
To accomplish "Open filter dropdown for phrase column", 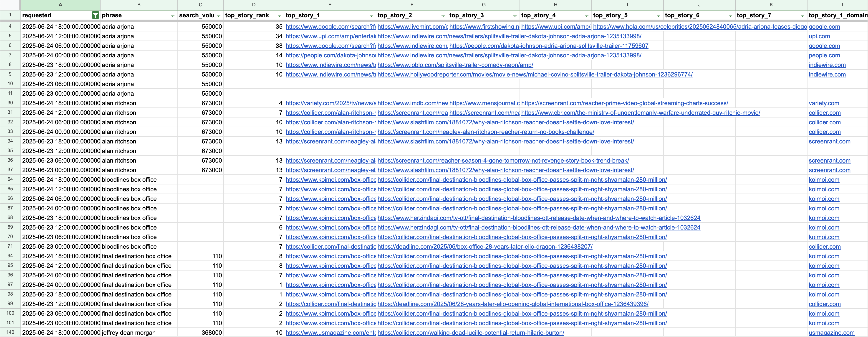I will (x=173, y=15).
